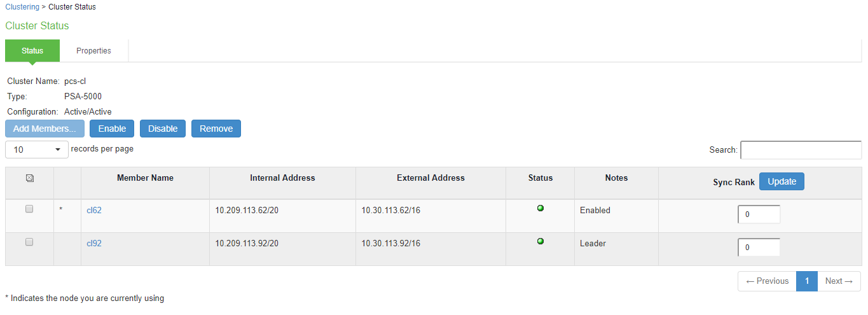
Task: Select the Status tab
Action: click(x=32, y=51)
